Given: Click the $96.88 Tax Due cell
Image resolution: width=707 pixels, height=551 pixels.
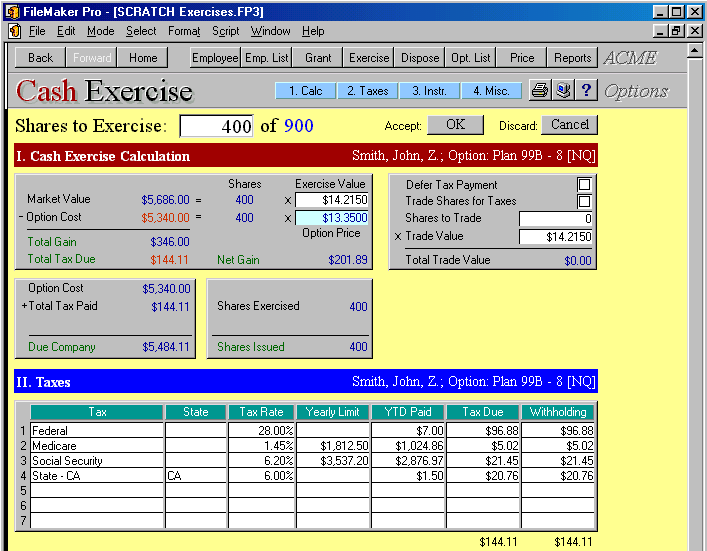Looking at the screenshot, I should [x=483, y=431].
